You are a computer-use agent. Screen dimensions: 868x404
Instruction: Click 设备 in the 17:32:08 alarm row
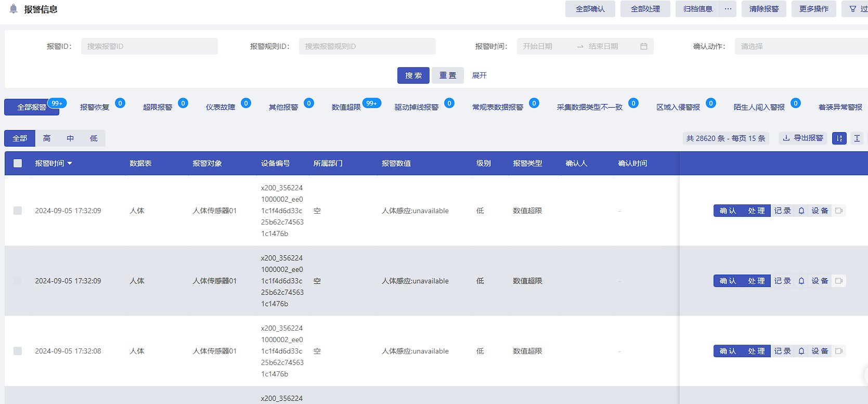820,351
